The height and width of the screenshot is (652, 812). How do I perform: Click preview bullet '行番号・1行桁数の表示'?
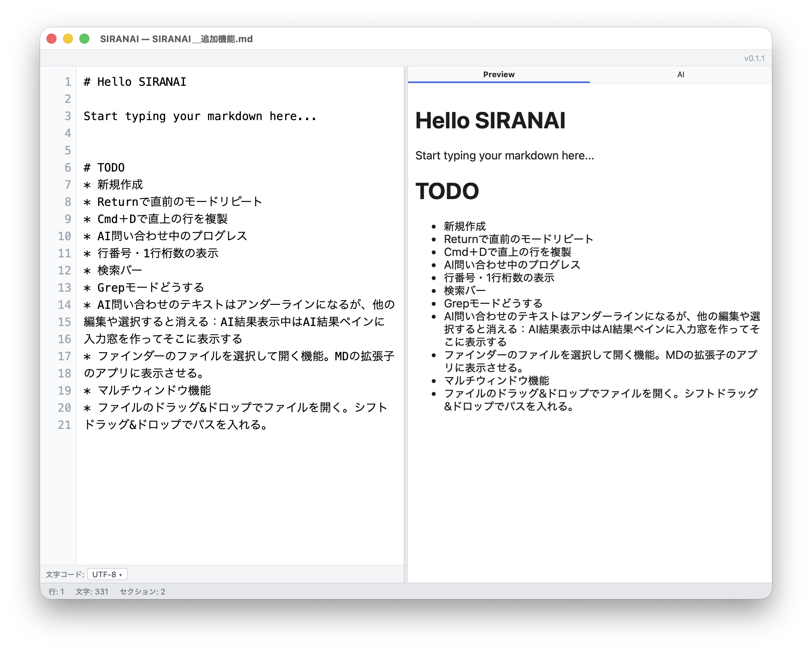pyautogui.click(x=499, y=278)
